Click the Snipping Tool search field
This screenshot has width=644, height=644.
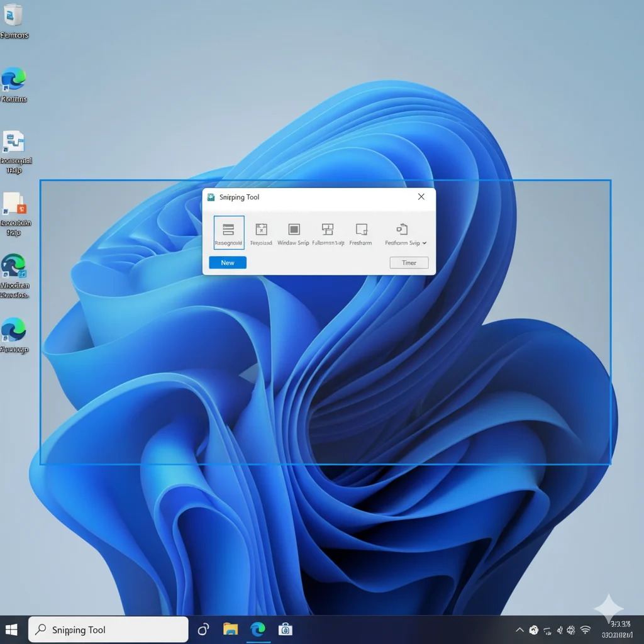107,629
